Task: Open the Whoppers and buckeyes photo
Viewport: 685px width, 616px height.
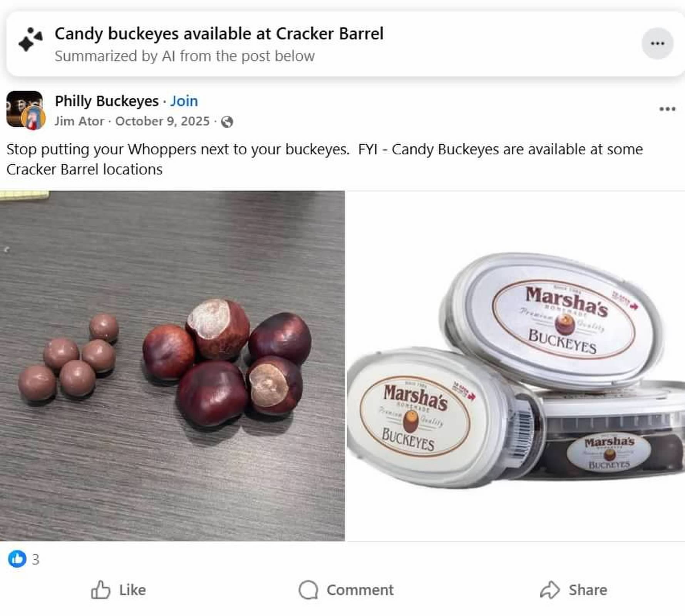Action: click(x=172, y=366)
